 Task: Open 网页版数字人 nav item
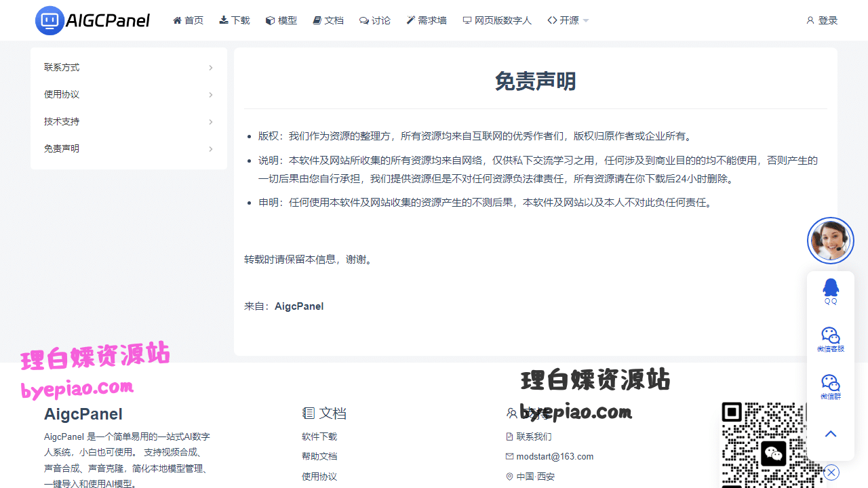click(x=497, y=20)
